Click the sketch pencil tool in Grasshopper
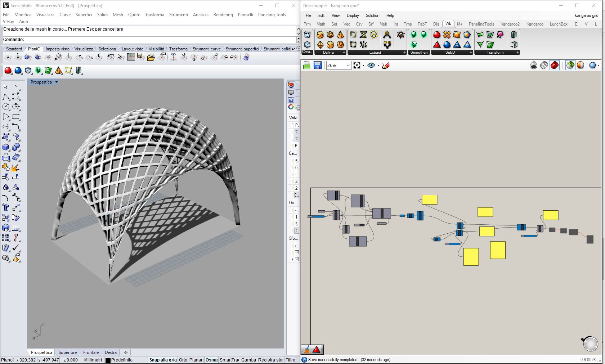 tap(386, 65)
